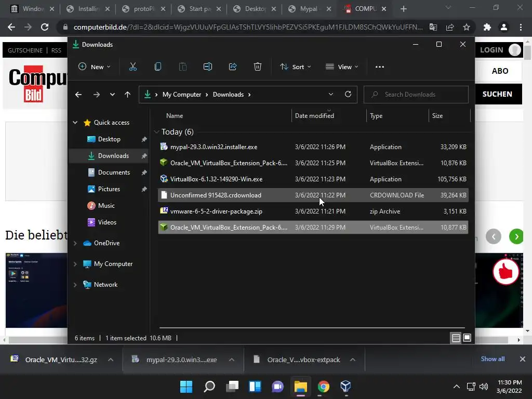Click the Copy icon in Explorer toolbar

(x=158, y=67)
